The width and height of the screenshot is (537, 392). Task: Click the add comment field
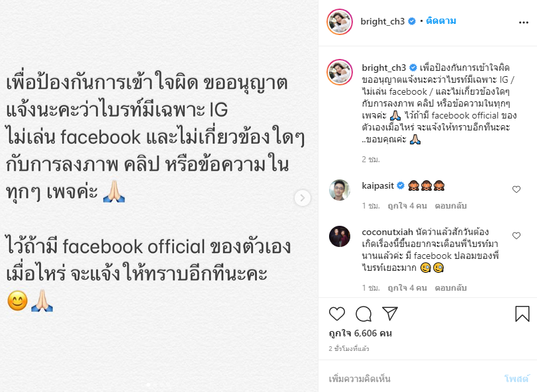pos(411,379)
